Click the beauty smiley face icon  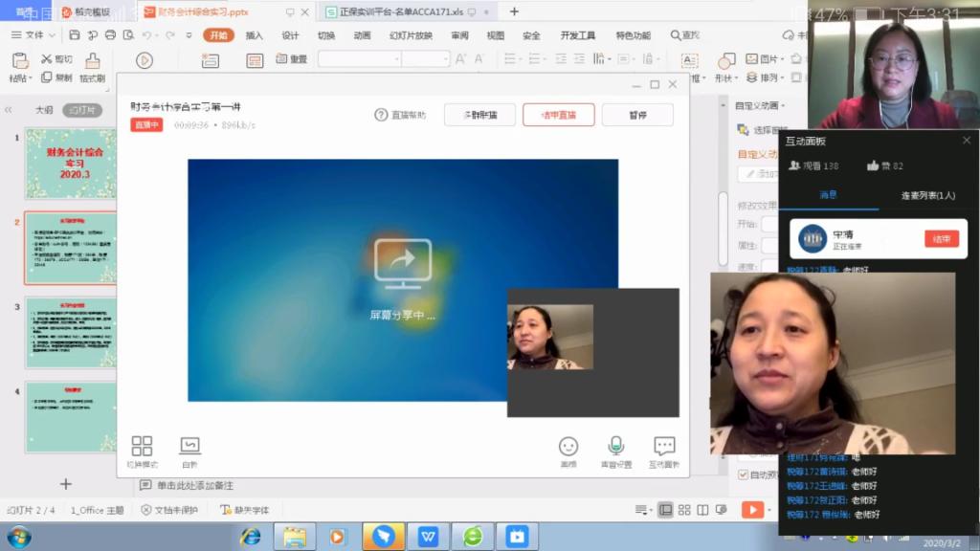click(x=568, y=447)
